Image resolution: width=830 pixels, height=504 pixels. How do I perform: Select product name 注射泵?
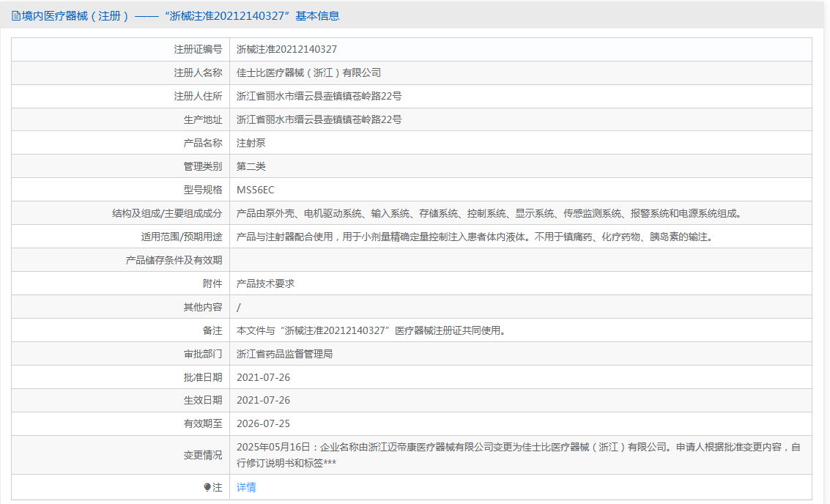(251, 143)
